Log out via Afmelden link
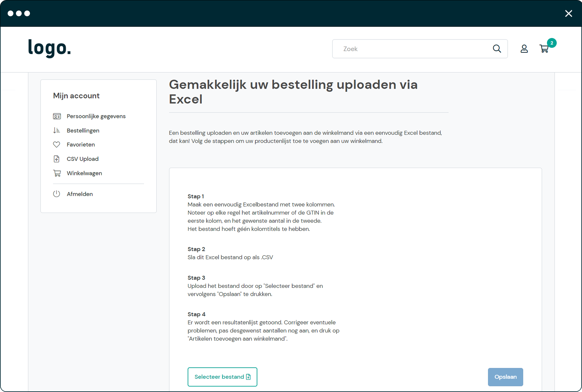The image size is (582, 392). click(80, 194)
